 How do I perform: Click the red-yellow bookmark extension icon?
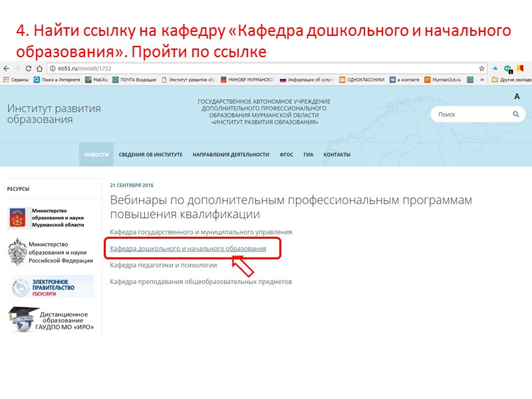tap(520, 68)
